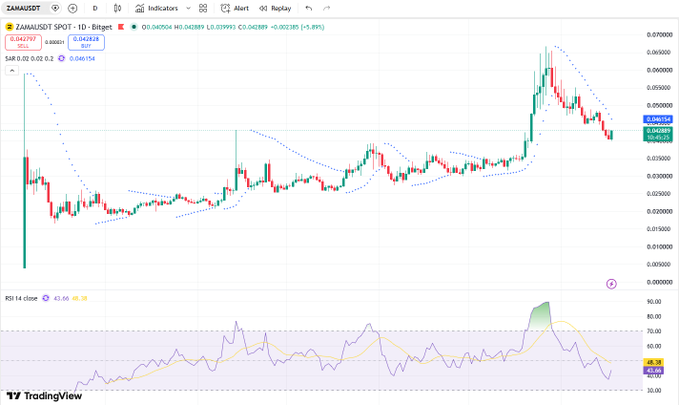The width and height of the screenshot is (679, 405).
Task: Click the 0.070000 price axis label
Action: 659,35
